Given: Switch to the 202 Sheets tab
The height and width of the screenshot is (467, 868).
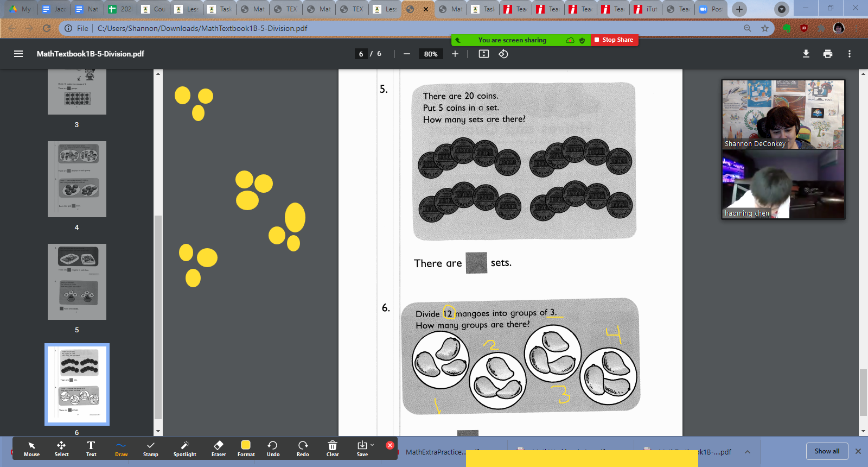Looking at the screenshot, I should tap(120, 9).
